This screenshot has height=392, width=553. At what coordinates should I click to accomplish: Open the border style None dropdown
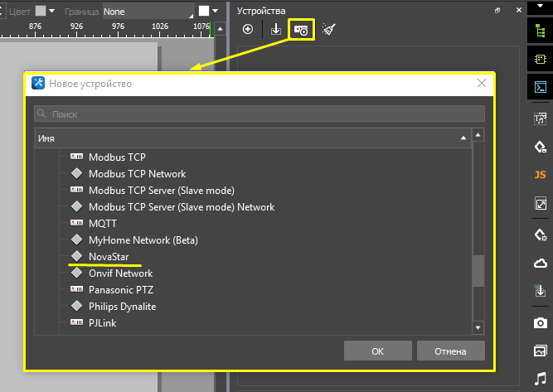[x=148, y=12]
